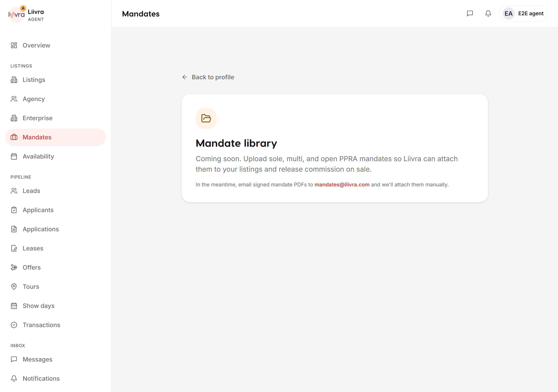
Task: Open Show days in the sidebar
Action: coord(56,306)
